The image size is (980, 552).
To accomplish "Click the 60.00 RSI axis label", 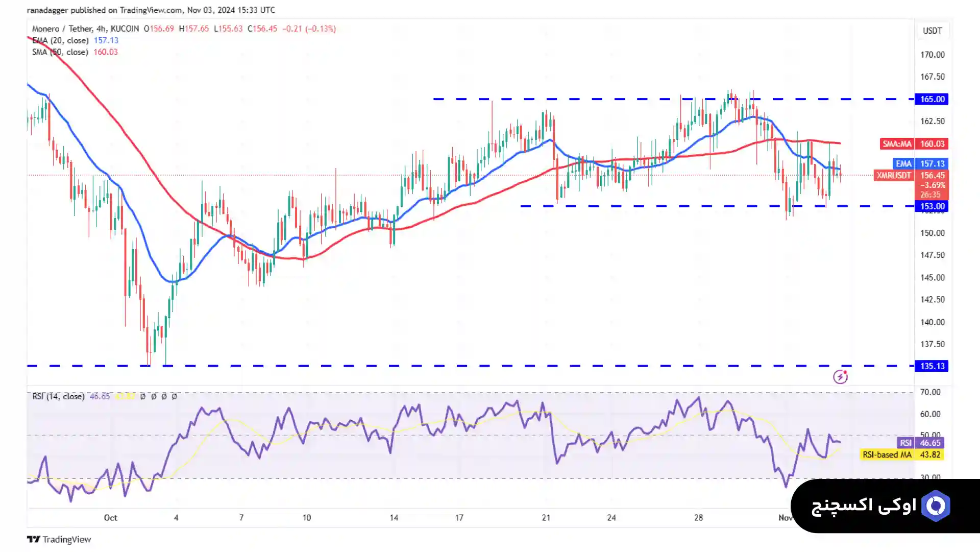I will click(930, 414).
